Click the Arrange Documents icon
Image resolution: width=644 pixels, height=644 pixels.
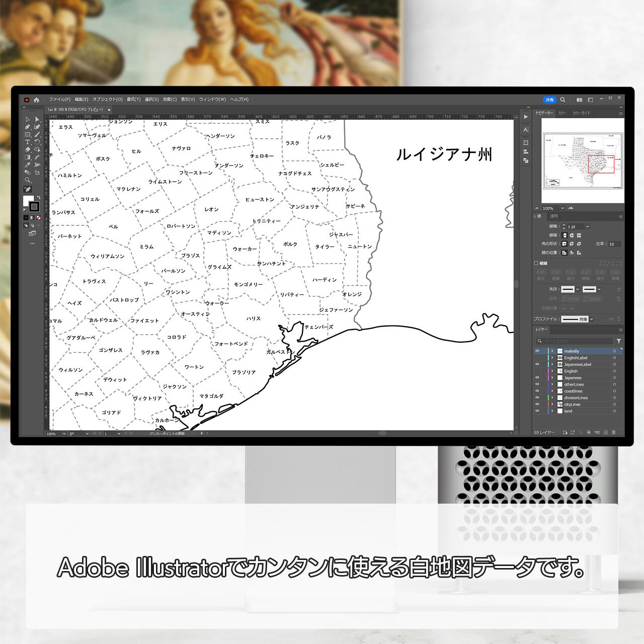click(579, 100)
